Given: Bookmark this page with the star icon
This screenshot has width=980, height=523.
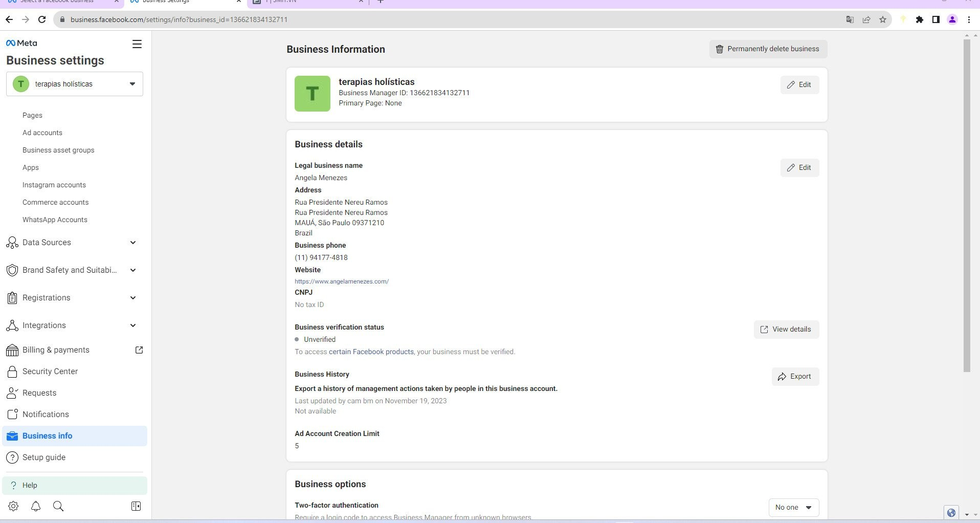Looking at the screenshot, I should pyautogui.click(x=883, y=19).
